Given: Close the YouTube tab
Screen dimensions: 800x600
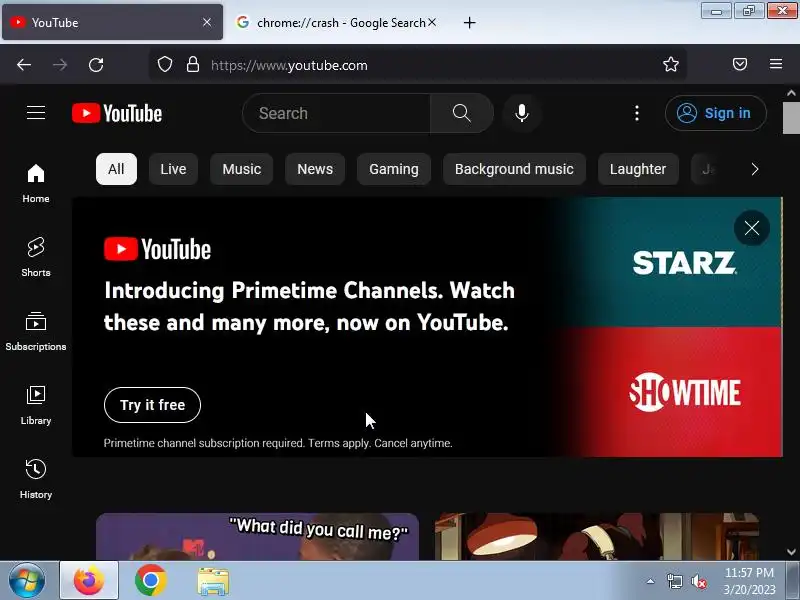Looking at the screenshot, I should coord(207,22).
